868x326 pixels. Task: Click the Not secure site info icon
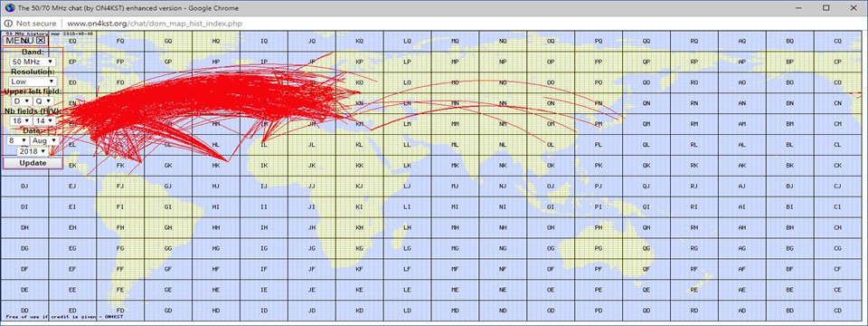click(8, 24)
